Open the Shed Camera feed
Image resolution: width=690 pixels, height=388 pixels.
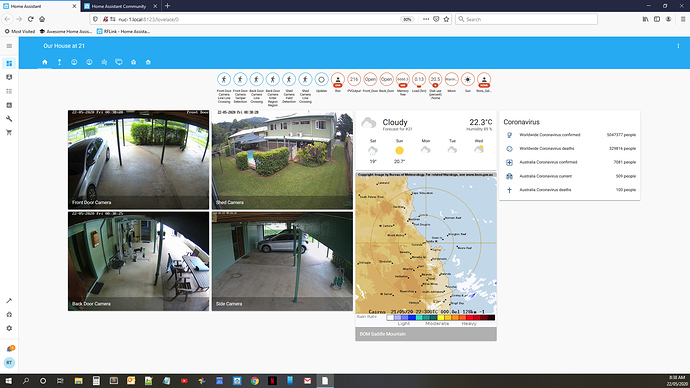[282, 160]
